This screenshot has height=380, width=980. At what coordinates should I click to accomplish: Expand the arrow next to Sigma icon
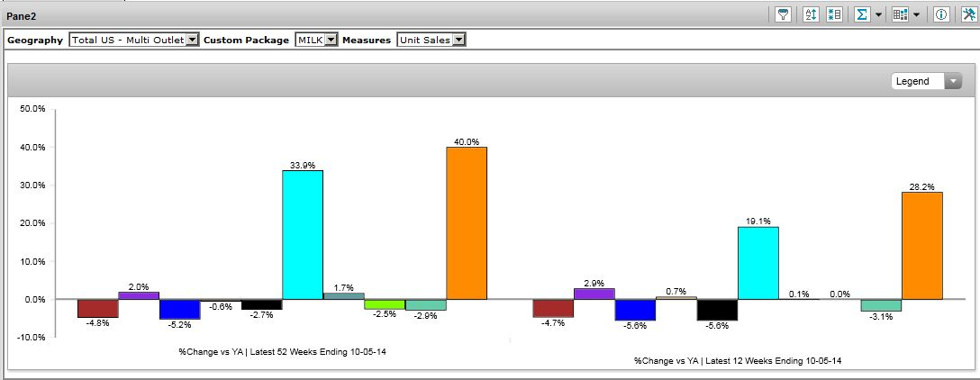[878, 15]
